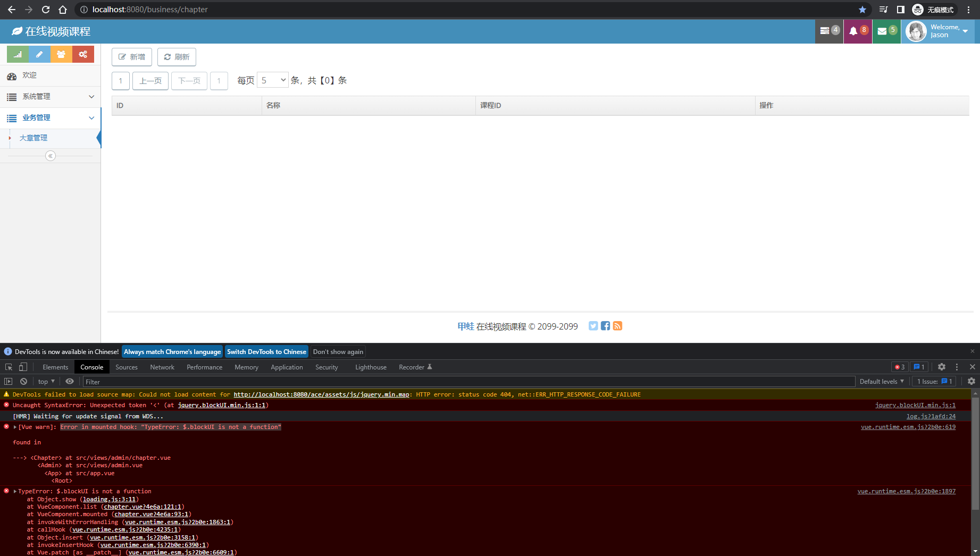Click the 1 Issue counter button
The width and height of the screenshot is (980, 556).
(x=934, y=382)
